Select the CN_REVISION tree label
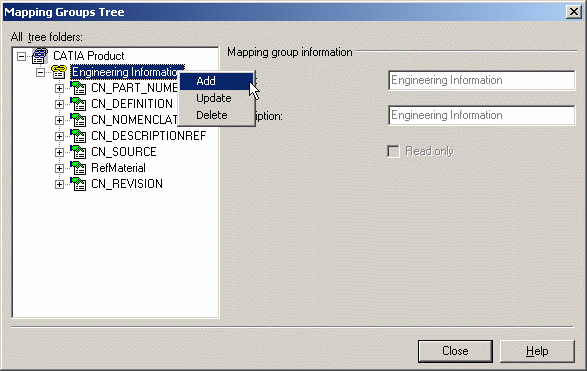 (x=127, y=184)
